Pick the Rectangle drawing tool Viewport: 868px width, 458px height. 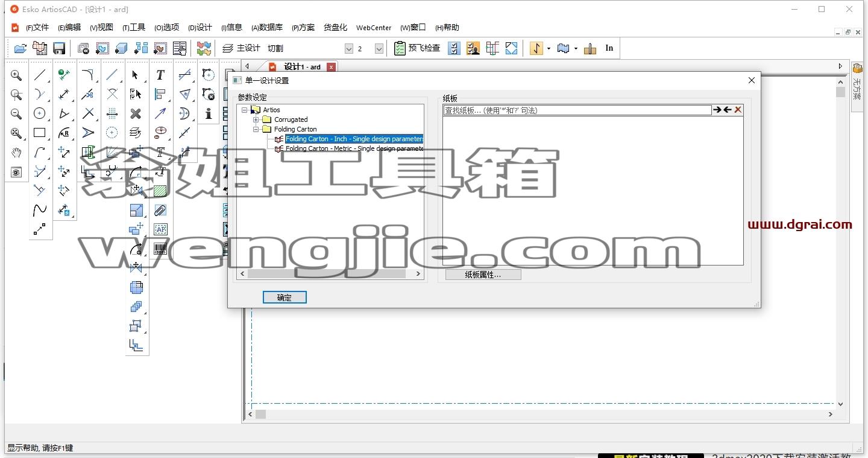coord(40,133)
